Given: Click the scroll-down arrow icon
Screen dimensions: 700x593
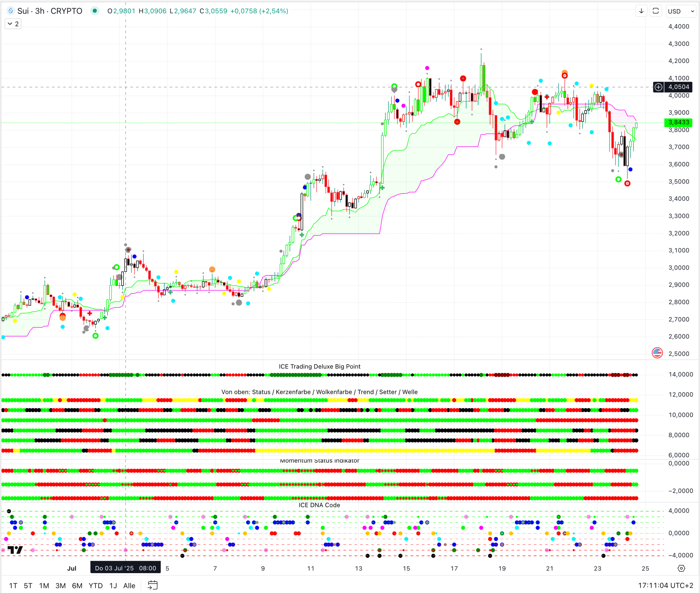Looking at the screenshot, I should 641,11.
